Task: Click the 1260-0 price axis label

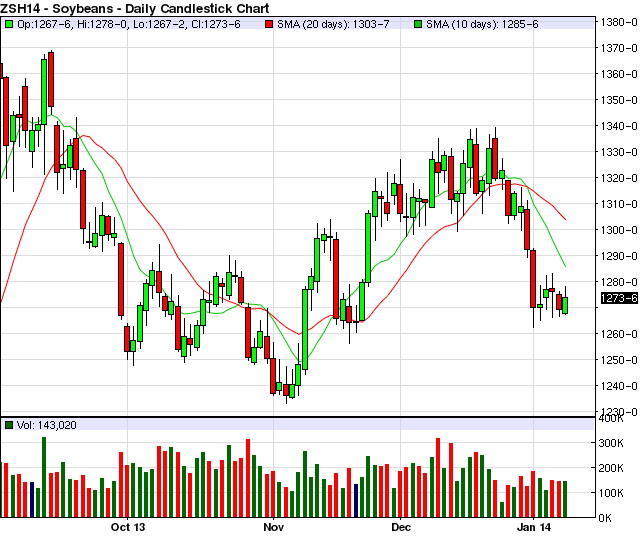Action: (x=619, y=334)
